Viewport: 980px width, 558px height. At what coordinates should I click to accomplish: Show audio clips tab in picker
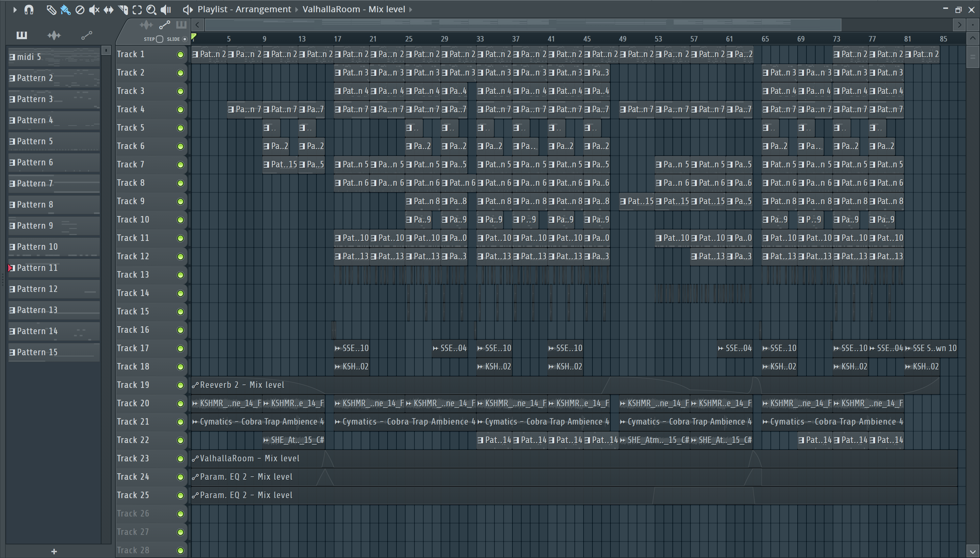click(54, 36)
